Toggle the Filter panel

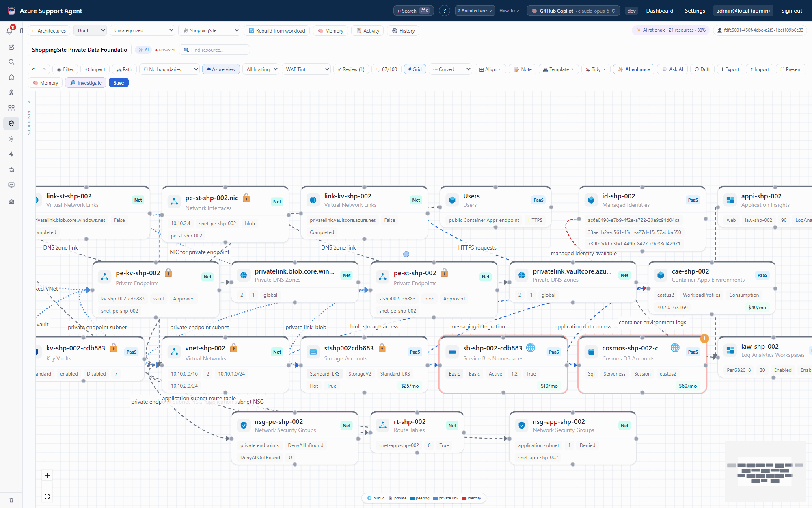65,69
